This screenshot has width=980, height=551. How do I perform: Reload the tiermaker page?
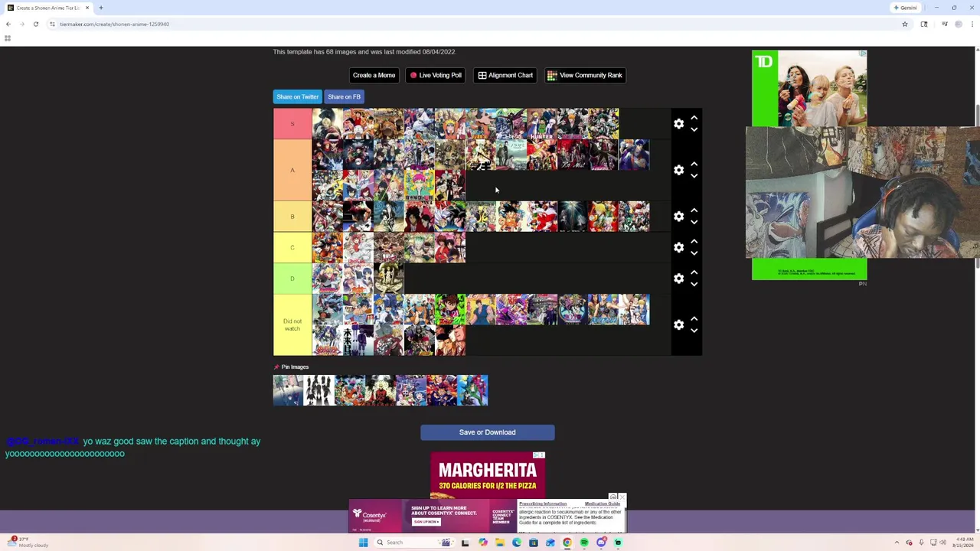36,24
